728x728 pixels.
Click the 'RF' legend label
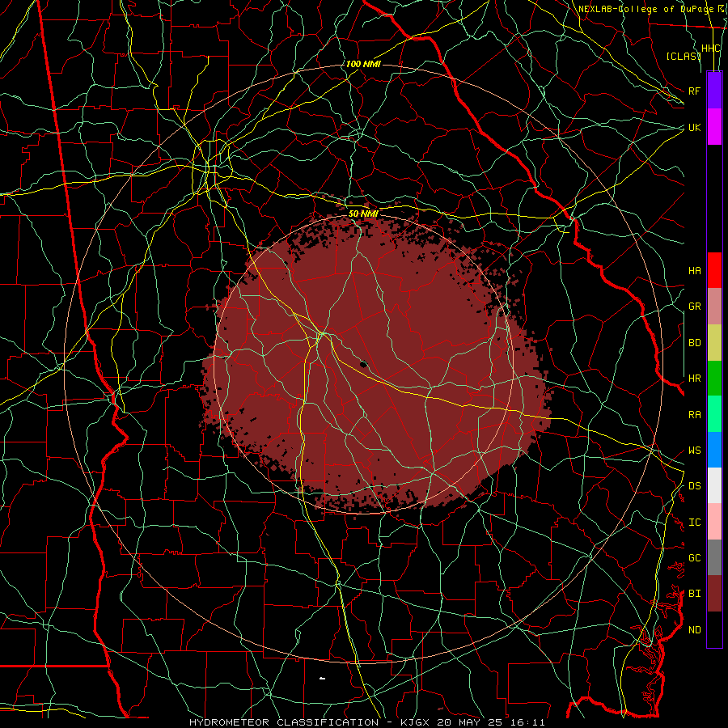click(694, 91)
